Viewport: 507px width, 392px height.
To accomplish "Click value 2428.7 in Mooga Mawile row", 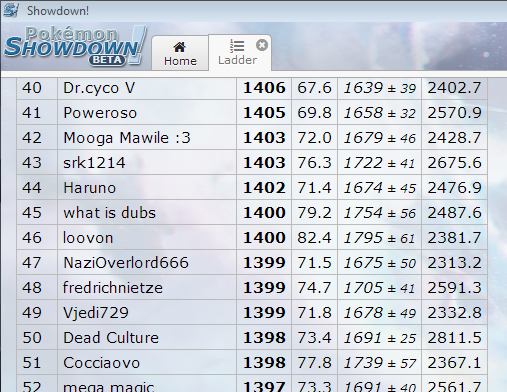I will pos(454,138).
